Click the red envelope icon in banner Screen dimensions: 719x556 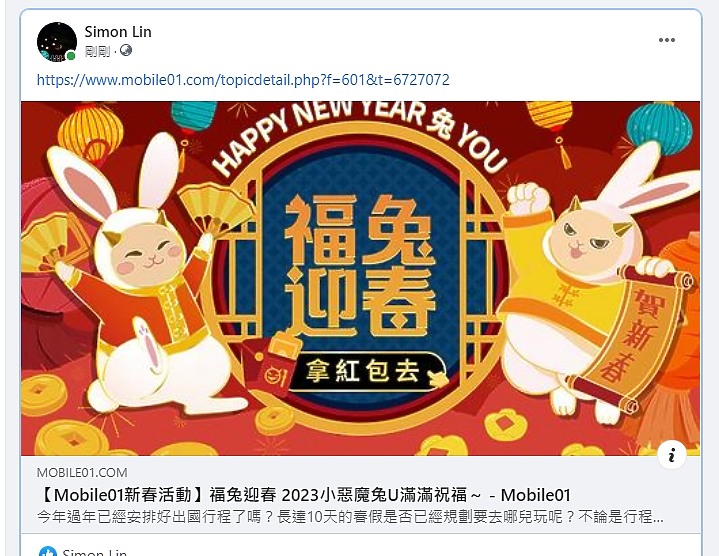pos(275,368)
